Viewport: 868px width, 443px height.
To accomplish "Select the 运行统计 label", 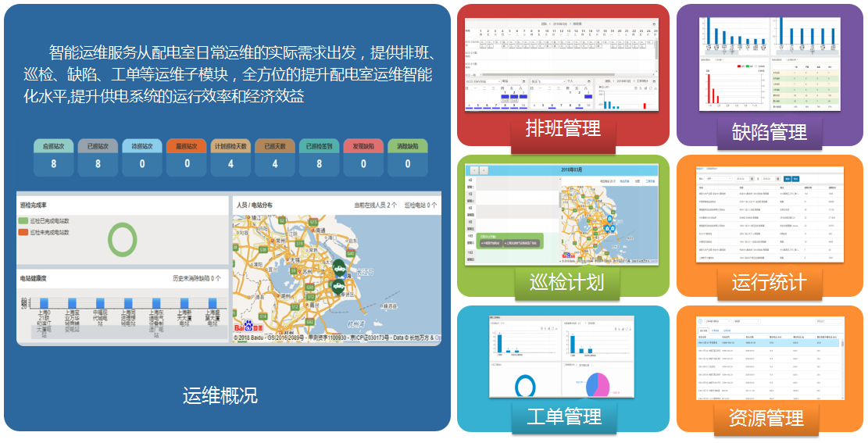I will (770, 281).
